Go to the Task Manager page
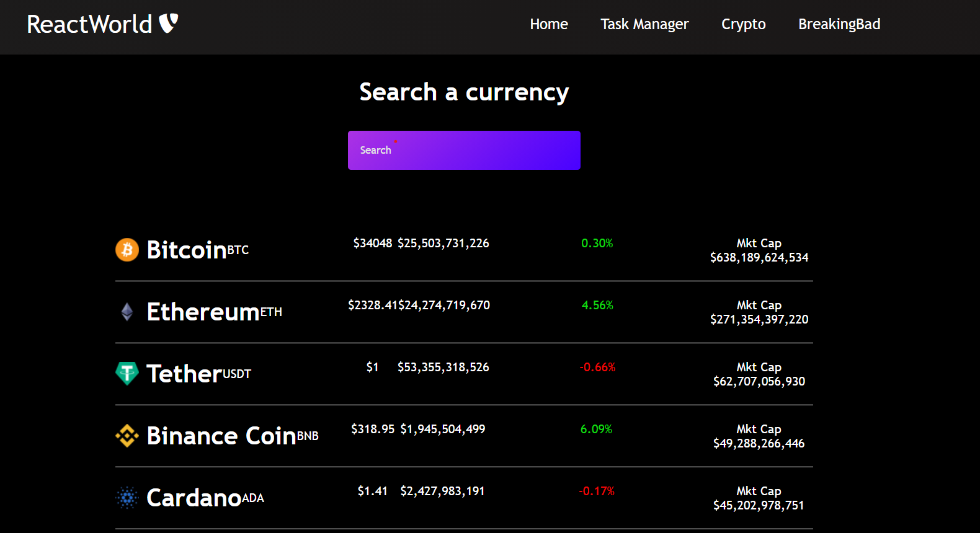980x533 pixels. tap(644, 24)
